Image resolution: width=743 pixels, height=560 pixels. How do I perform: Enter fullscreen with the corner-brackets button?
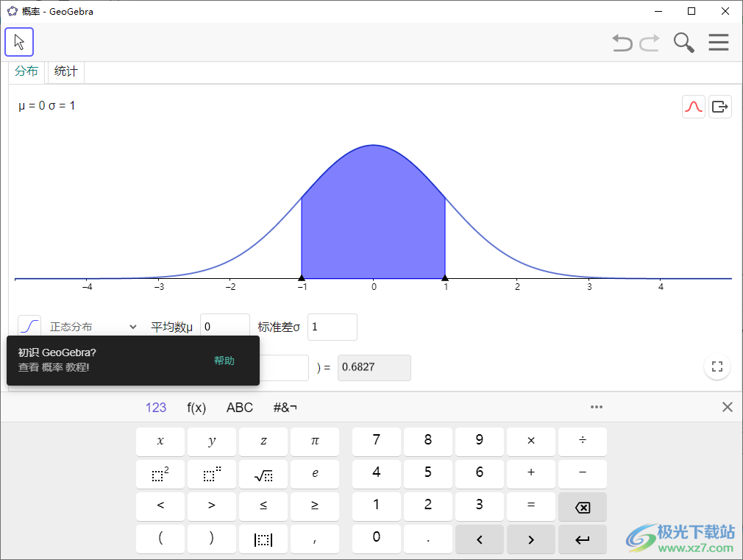pyautogui.click(x=717, y=366)
